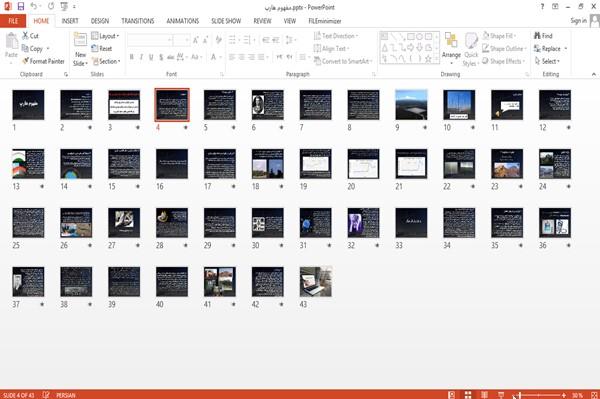Click the Normal view icon in status bar
This screenshot has height=399, width=600.
(452, 395)
